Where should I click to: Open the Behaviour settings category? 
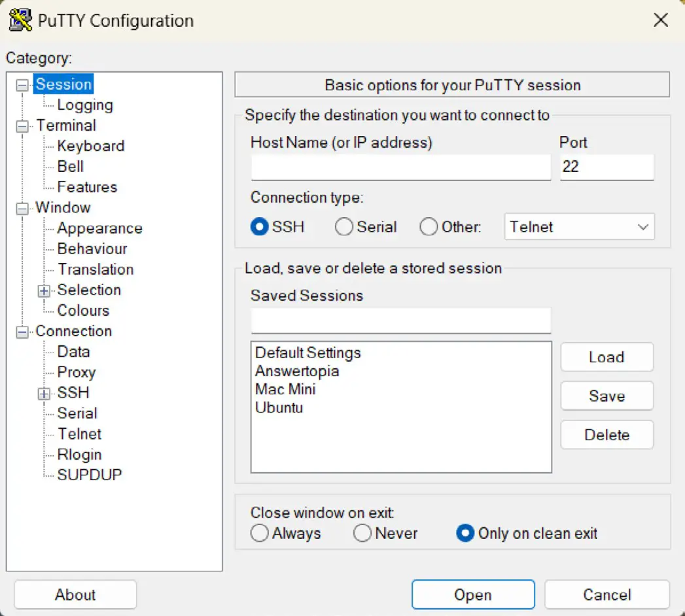pyautogui.click(x=92, y=248)
